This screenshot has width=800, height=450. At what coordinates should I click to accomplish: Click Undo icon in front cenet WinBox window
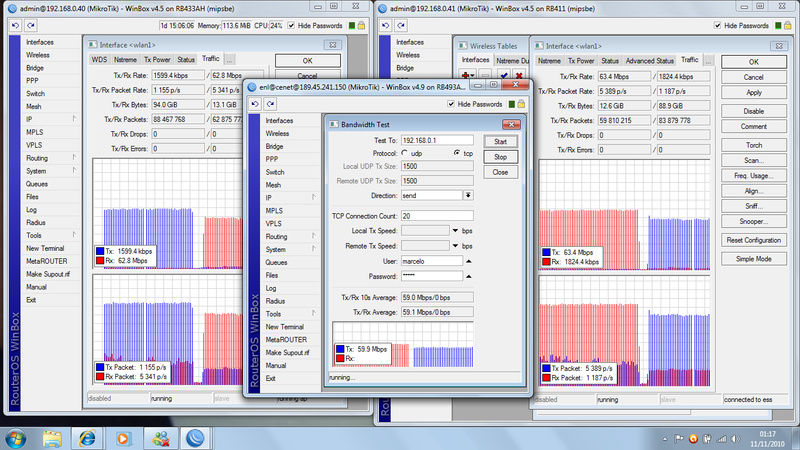[x=255, y=104]
